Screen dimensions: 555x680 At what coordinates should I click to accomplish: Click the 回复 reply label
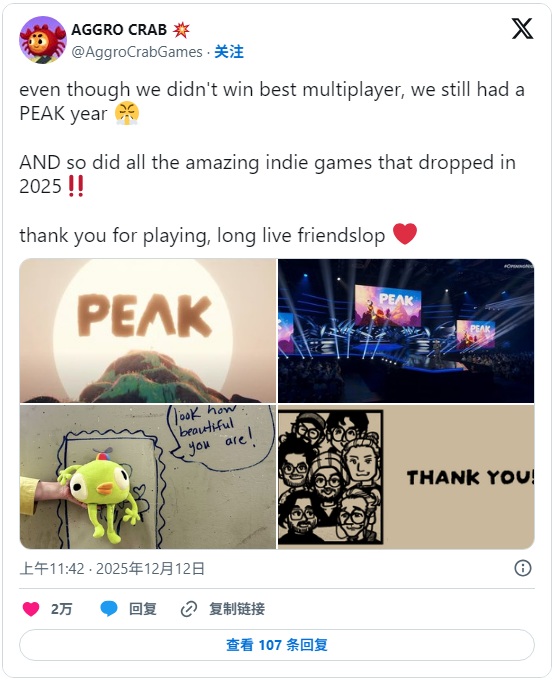coord(143,609)
